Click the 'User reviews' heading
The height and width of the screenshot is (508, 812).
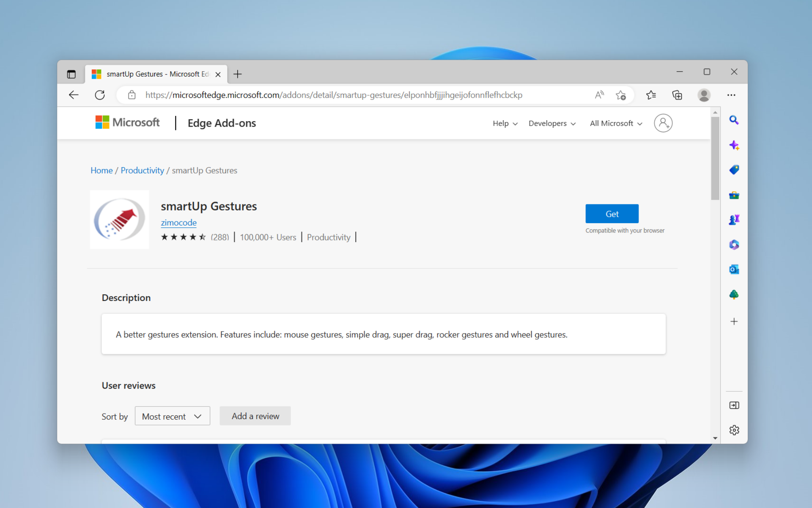[x=129, y=386]
